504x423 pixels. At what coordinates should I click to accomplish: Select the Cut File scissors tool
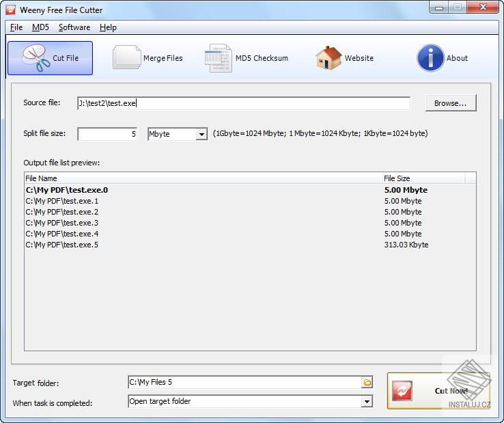[x=50, y=58]
